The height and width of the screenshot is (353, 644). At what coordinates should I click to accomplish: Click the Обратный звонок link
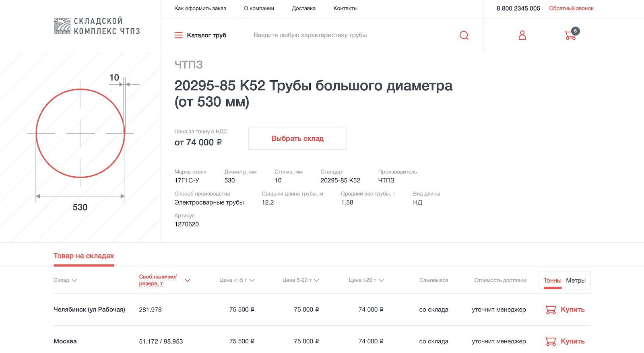[571, 8]
